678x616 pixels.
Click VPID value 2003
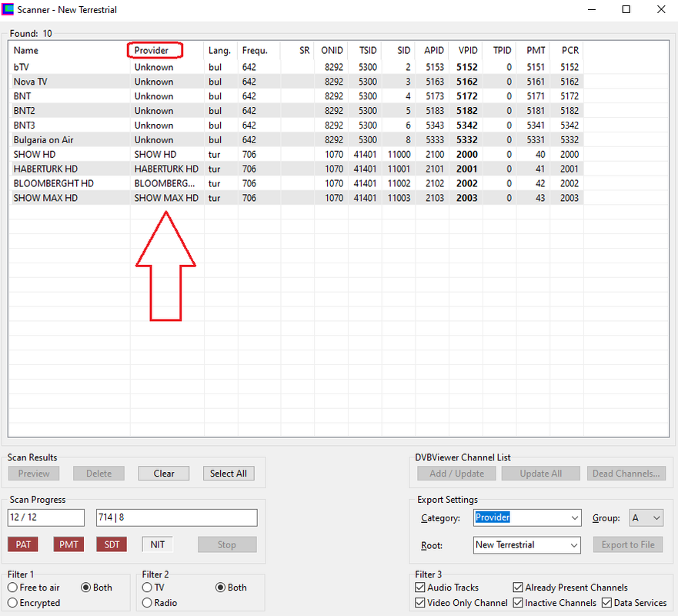coord(467,198)
